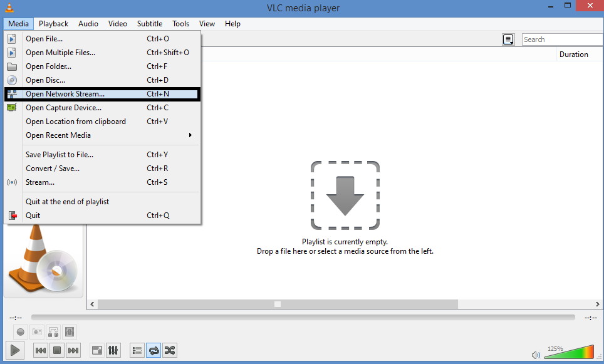Screen dimensions: 604x364
Task: Click playlist horizontal scrollbar left arrow
Action: coord(93,304)
